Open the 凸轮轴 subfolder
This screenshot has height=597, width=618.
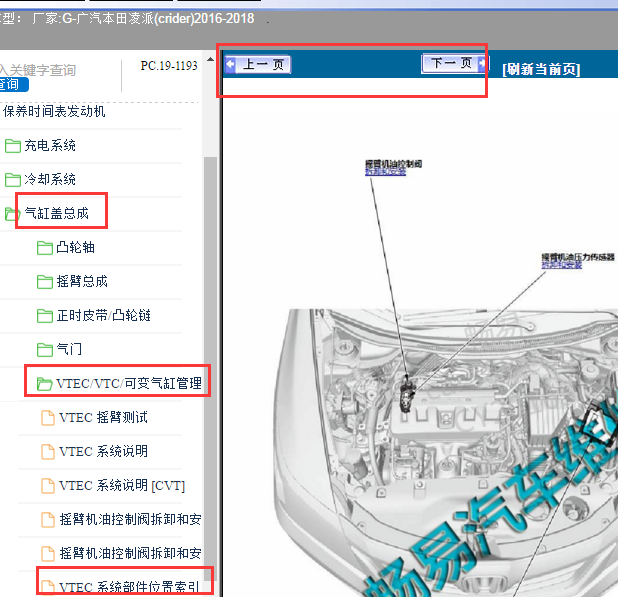[75, 247]
